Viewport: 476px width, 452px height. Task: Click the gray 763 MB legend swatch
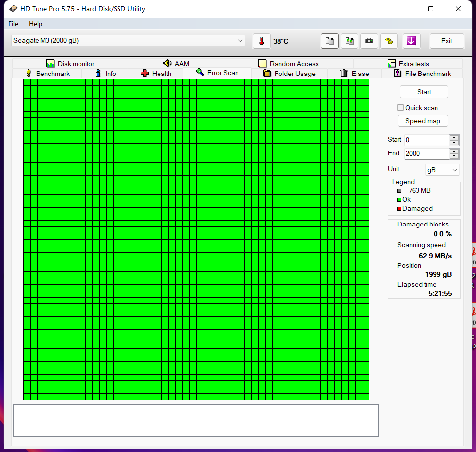tap(399, 191)
